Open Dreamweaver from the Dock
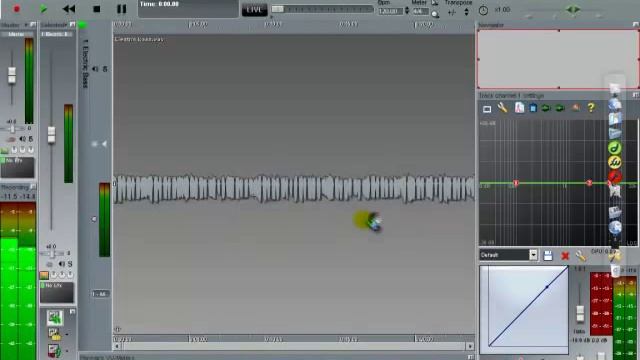The image size is (640, 360). [615, 147]
